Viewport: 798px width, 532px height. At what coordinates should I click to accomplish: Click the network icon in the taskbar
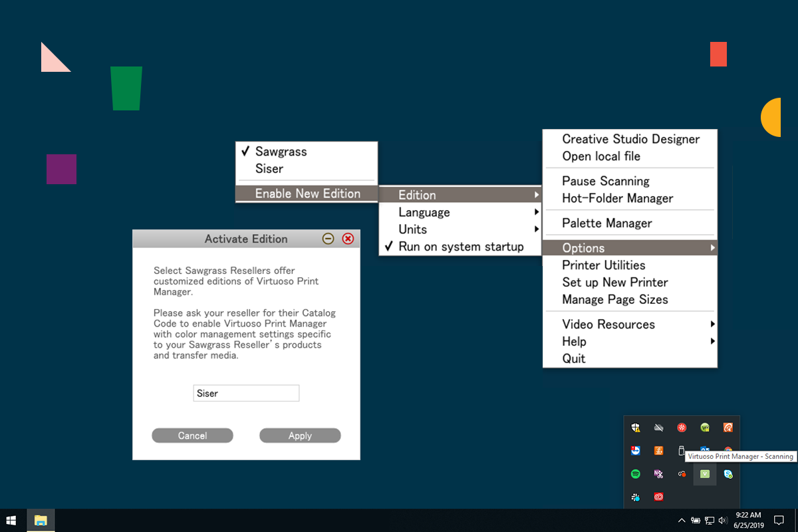710,520
